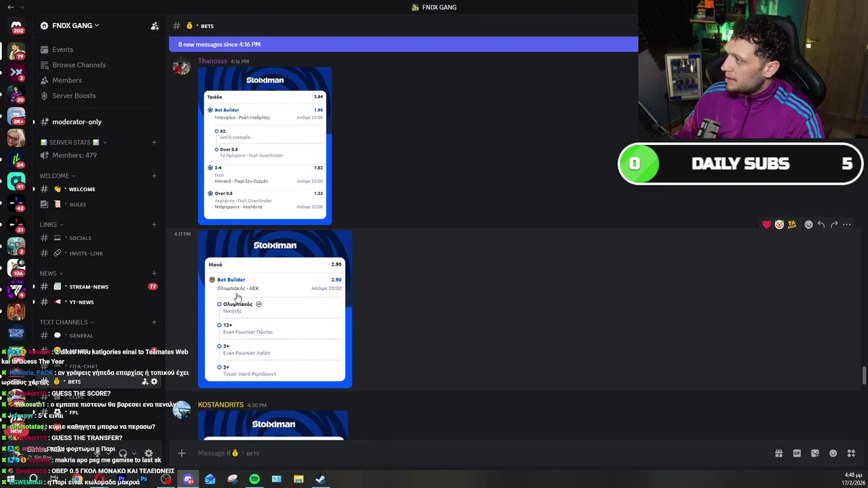This screenshot has width=868, height=488.
Task: Open the apps launcher icon in message bar
Action: point(851,453)
